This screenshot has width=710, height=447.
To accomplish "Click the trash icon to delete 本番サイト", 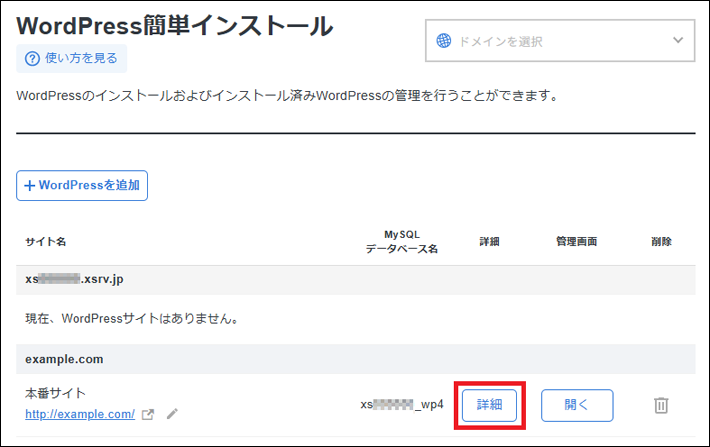I will pyautogui.click(x=661, y=405).
